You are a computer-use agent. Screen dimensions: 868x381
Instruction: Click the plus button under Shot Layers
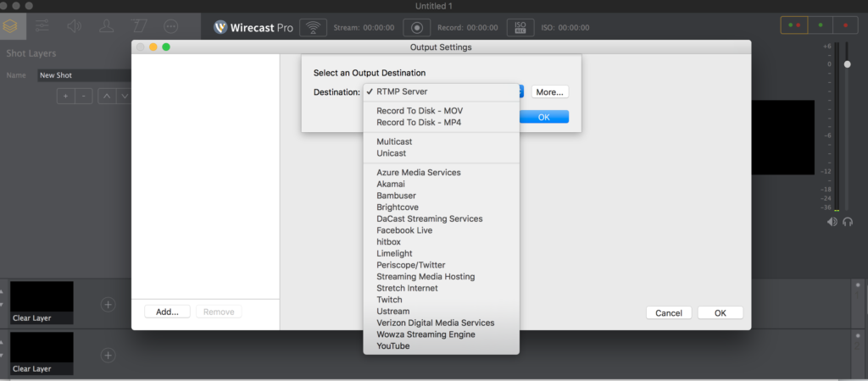click(65, 96)
